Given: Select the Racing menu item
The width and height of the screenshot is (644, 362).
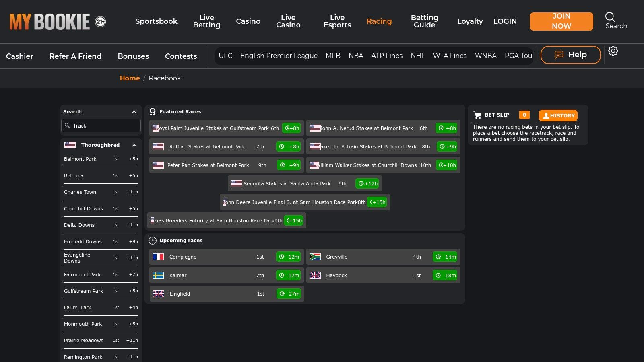Looking at the screenshot, I should click(x=379, y=21).
